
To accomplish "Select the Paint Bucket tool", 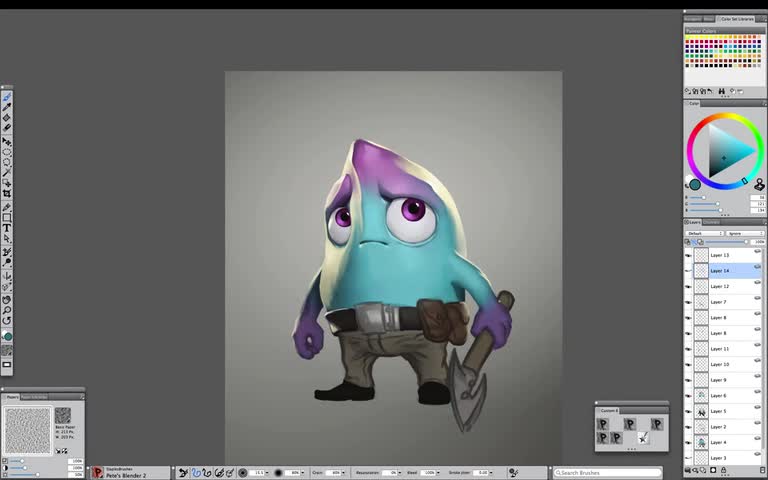I will pos(7,118).
